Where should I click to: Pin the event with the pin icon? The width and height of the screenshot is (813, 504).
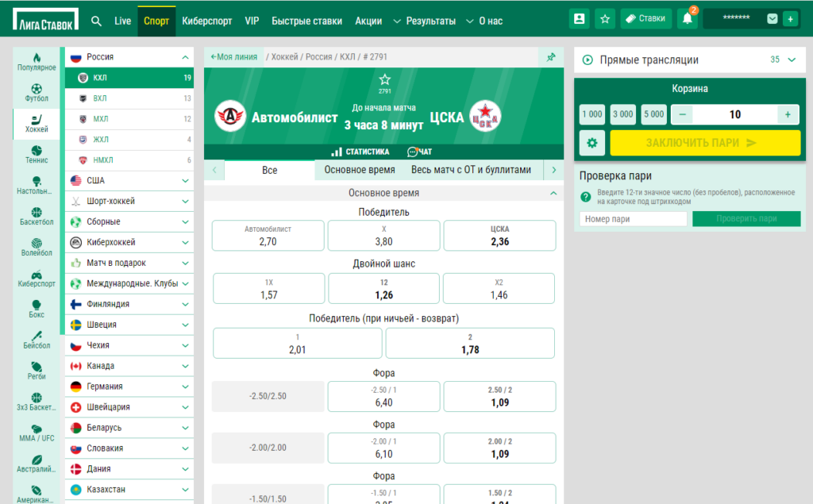(551, 57)
